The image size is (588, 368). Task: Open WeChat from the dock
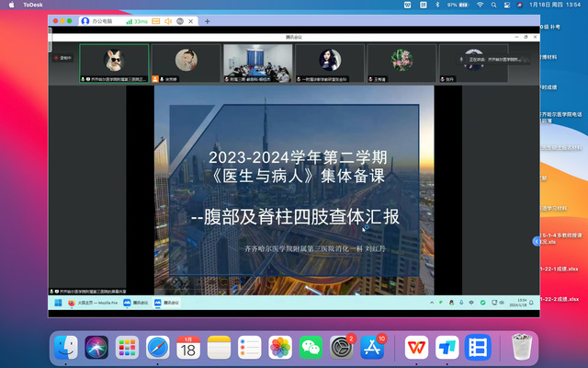(x=311, y=348)
